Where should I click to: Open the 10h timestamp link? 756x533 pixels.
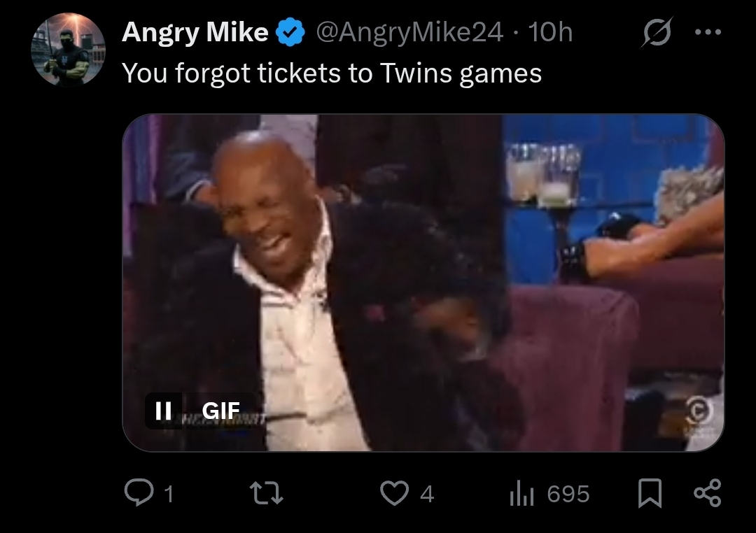(x=550, y=32)
